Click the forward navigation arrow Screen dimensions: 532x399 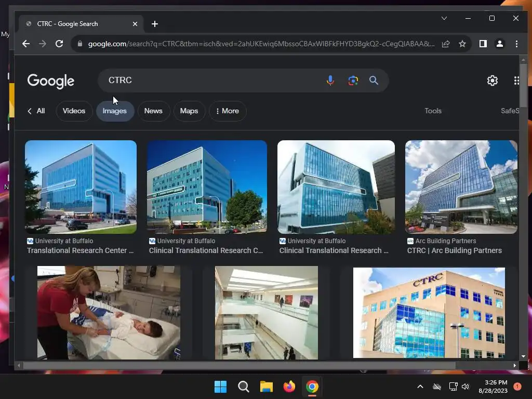pos(43,44)
